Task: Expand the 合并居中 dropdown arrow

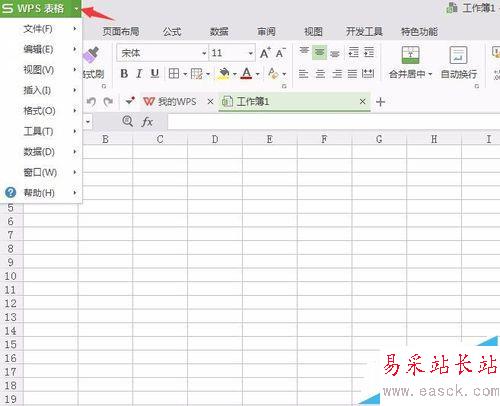Action: click(430, 74)
